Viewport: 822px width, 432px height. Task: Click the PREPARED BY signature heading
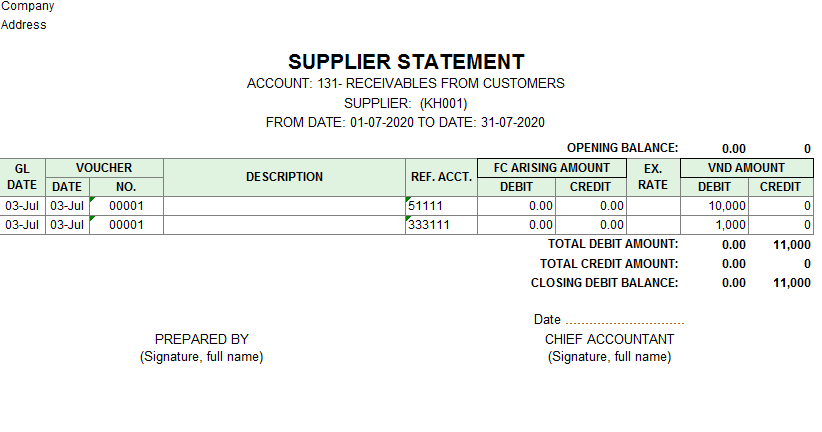201,339
